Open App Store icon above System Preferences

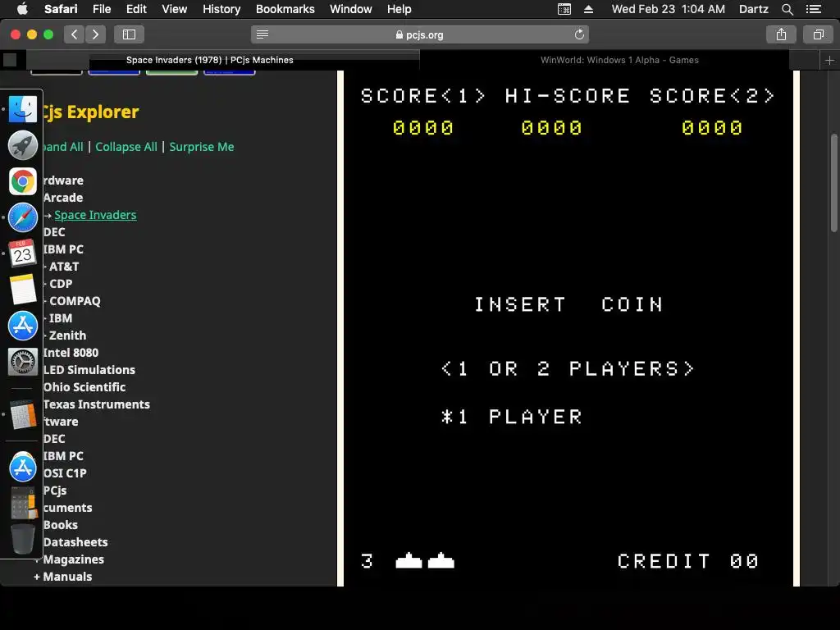point(22,326)
